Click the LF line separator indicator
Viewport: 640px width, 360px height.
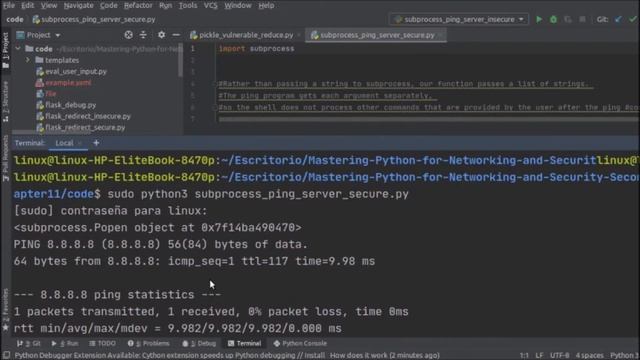pyautogui.click(x=539, y=356)
